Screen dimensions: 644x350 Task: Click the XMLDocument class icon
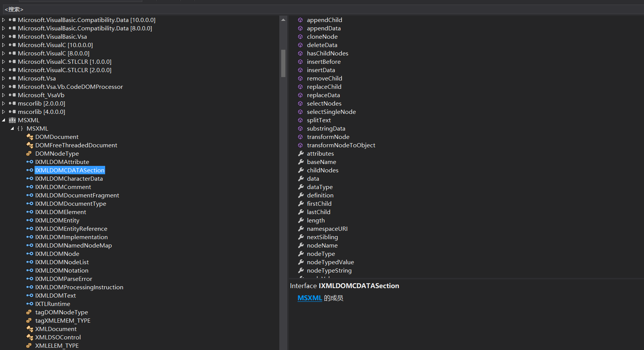[30, 329]
